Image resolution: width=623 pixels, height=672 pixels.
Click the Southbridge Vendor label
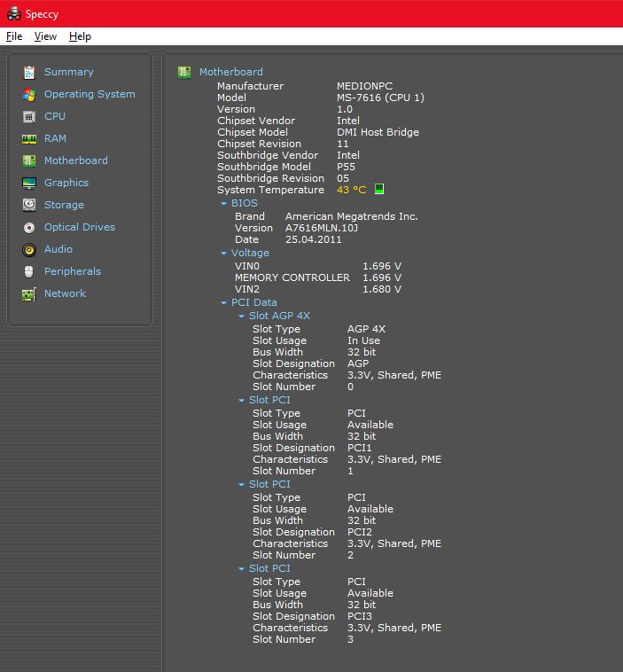pos(268,155)
